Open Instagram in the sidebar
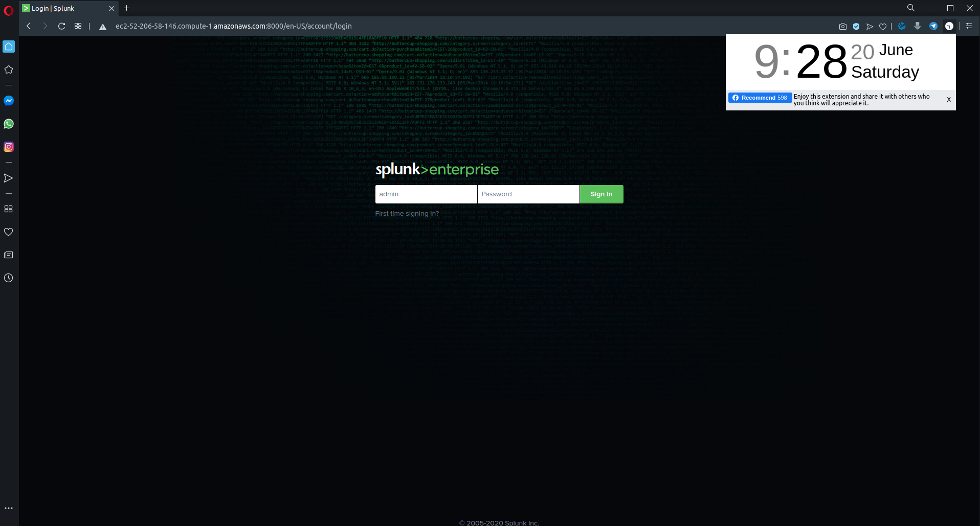980x526 pixels. pos(9,147)
